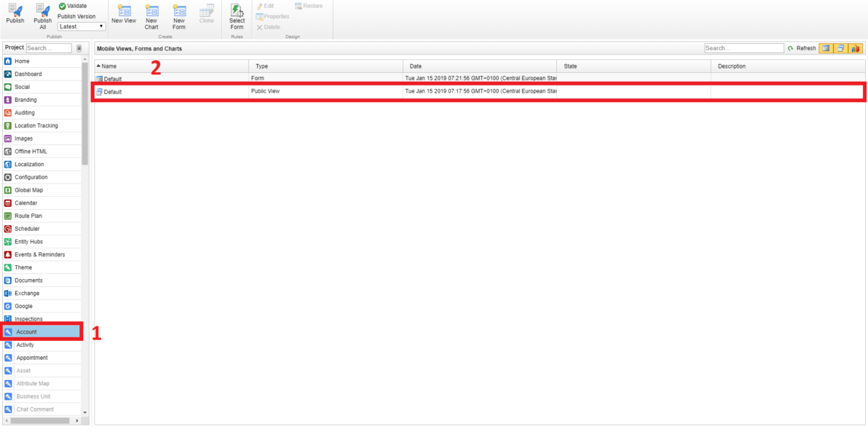Image resolution: width=868 pixels, height=432 pixels.
Task: Click the Publish All icon
Action: 42,15
